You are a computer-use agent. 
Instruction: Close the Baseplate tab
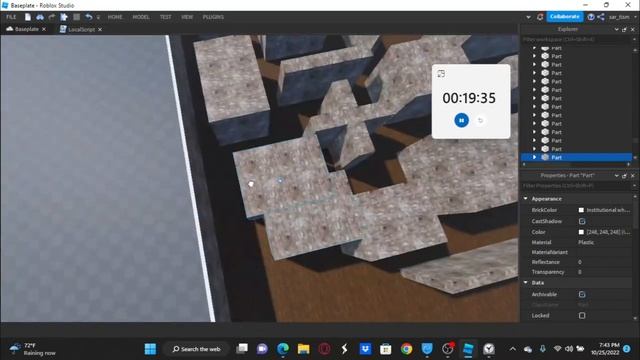[x=44, y=29]
